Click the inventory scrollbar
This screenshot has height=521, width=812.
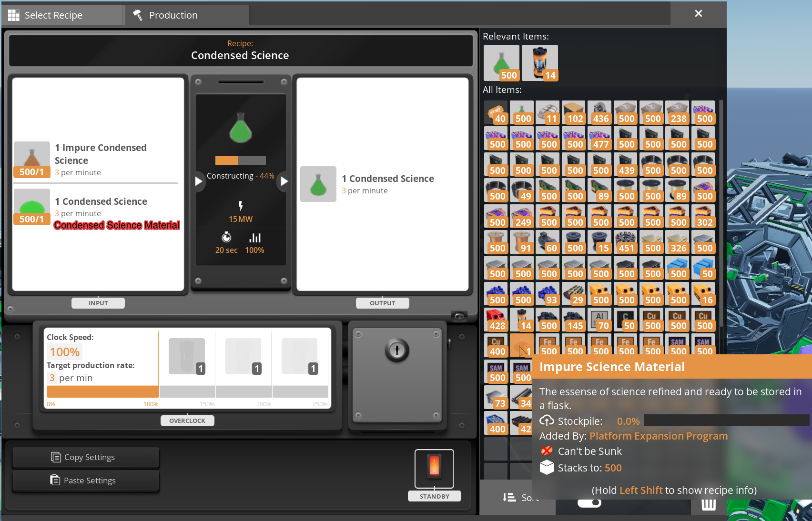pyautogui.click(x=721, y=214)
